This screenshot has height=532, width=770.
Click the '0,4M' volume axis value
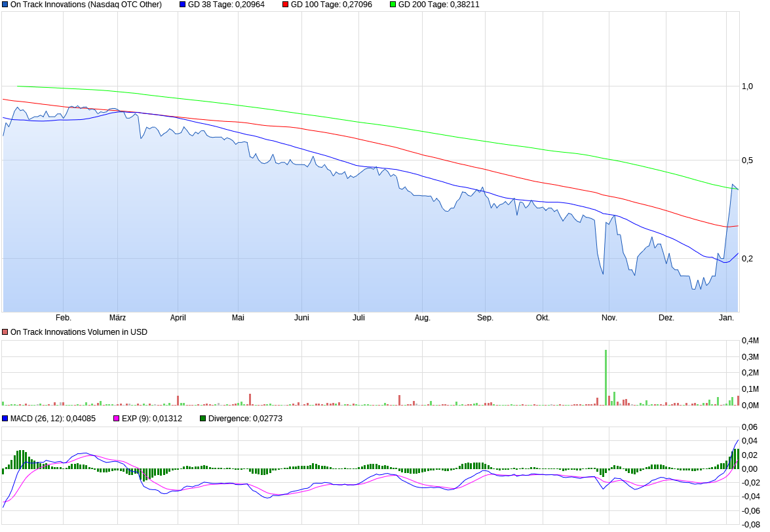750,341
